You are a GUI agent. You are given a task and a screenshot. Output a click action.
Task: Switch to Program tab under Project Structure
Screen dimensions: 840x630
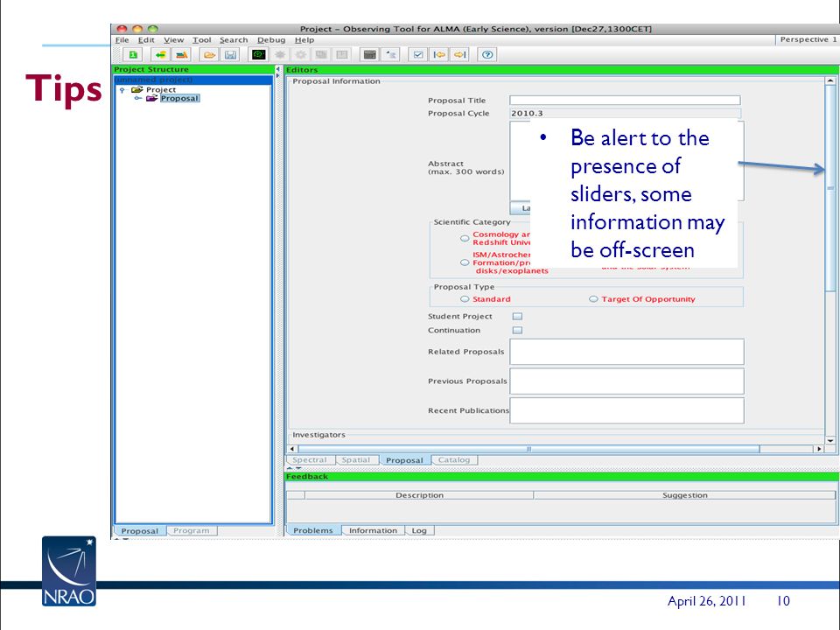click(x=192, y=531)
